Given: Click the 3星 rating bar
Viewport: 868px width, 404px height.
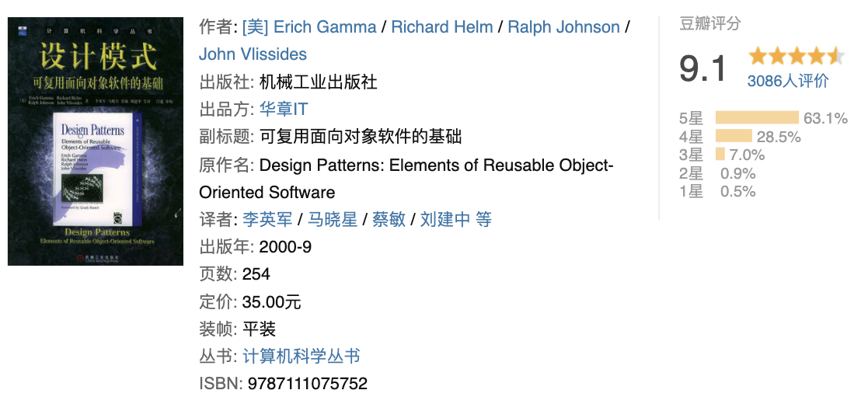Looking at the screenshot, I should pyautogui.click(x=720, y=155).
